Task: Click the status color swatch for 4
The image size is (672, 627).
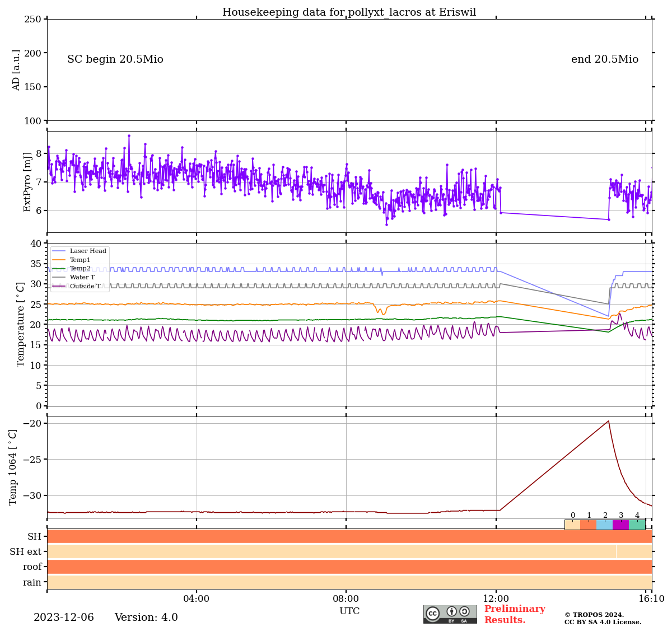Action: (637, 525)
